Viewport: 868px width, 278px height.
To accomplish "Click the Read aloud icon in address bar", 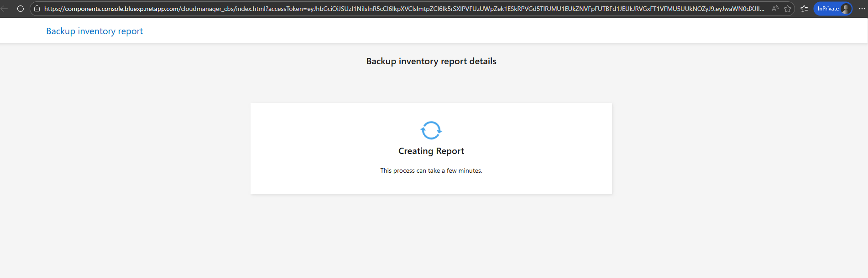I will click(775, 9).
